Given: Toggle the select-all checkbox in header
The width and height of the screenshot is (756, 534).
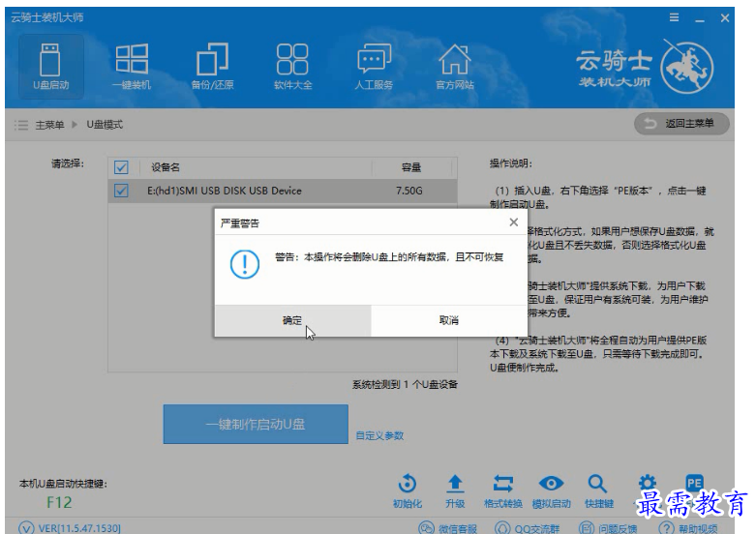Looking at the screenshot, I should click(x=121, y=167).
